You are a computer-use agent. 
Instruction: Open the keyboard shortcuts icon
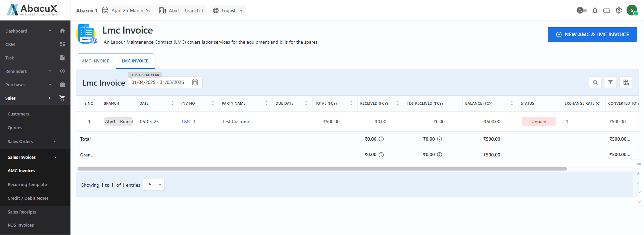(x=606, y=10)
